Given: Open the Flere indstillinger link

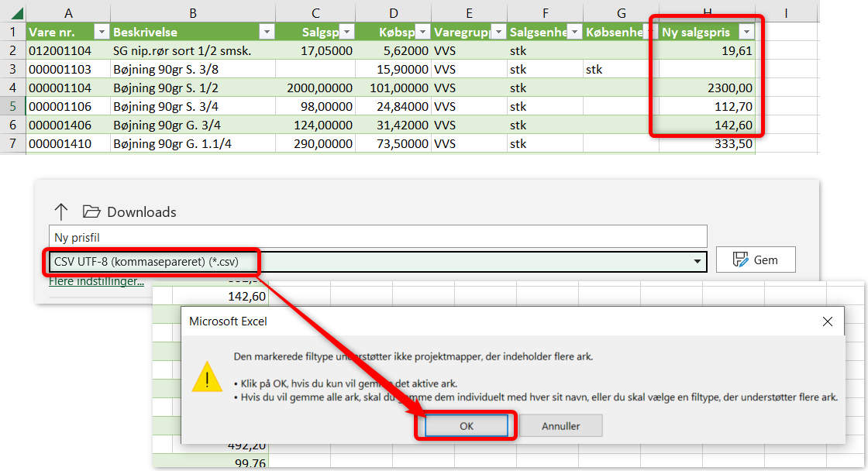Looking at the screenshot, I should (x=96, y=281).
